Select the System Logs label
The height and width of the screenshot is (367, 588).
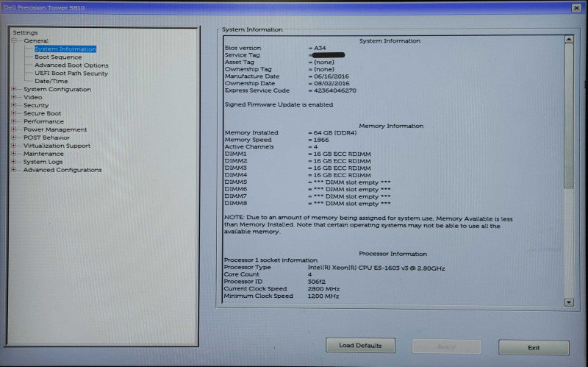[43, 162]
